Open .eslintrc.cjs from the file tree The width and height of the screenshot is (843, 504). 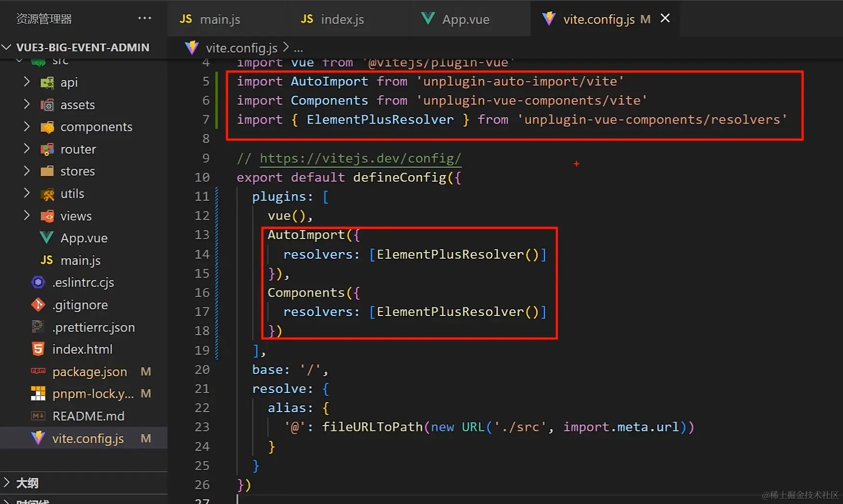click(83, 282)
